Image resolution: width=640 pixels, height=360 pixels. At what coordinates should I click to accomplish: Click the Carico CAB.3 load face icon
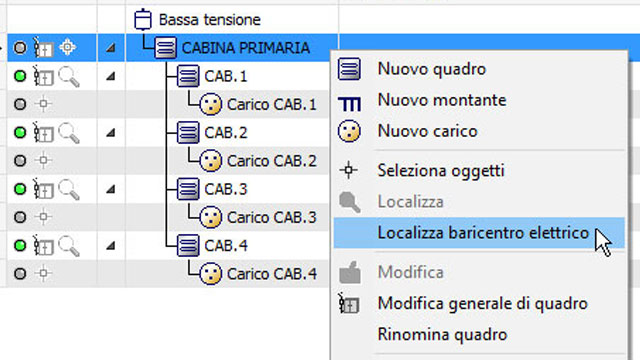coord(211,217)
